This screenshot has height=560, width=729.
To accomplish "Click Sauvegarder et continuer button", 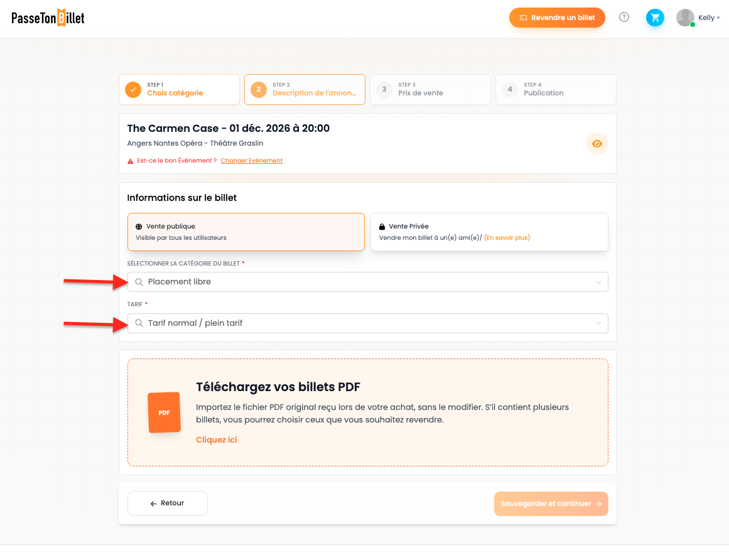I will [x=551, y=503].
